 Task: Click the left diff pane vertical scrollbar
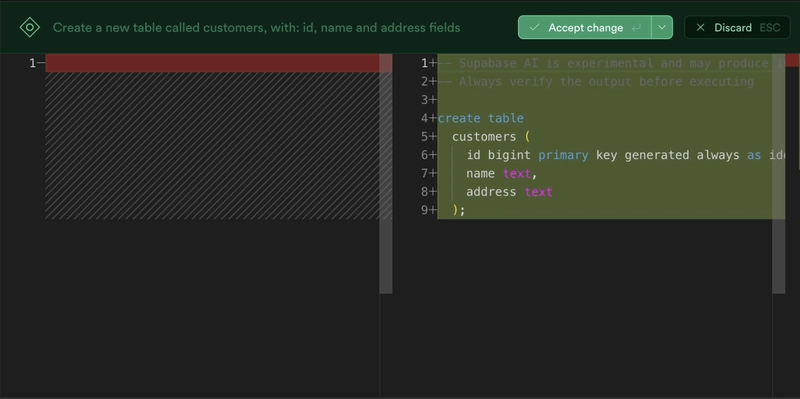[x=386, y=173]
